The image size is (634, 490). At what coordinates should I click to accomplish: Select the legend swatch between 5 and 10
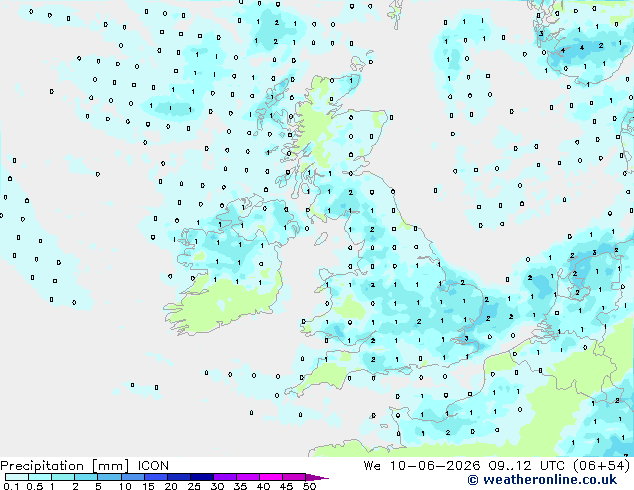tap(109, 477)
